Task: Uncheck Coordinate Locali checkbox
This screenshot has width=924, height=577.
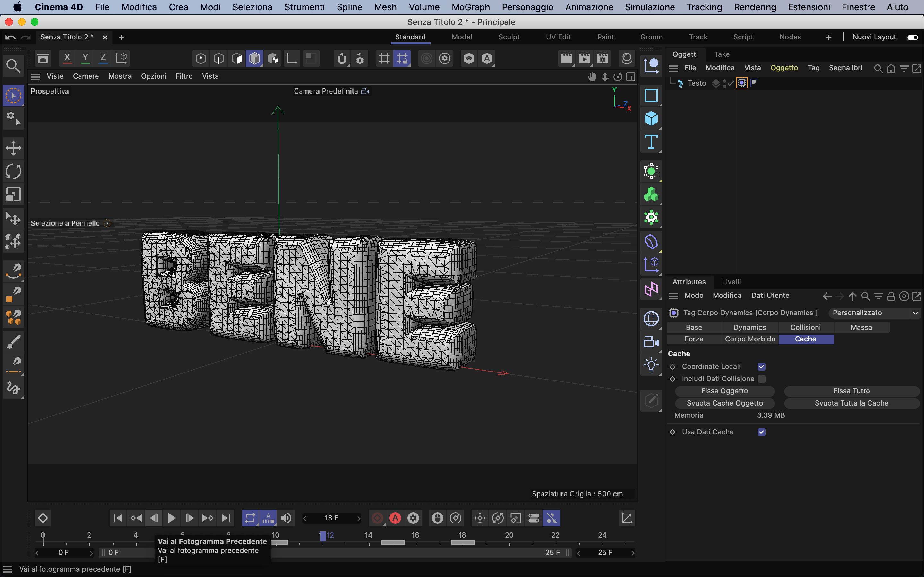Action: coord(761,366)
